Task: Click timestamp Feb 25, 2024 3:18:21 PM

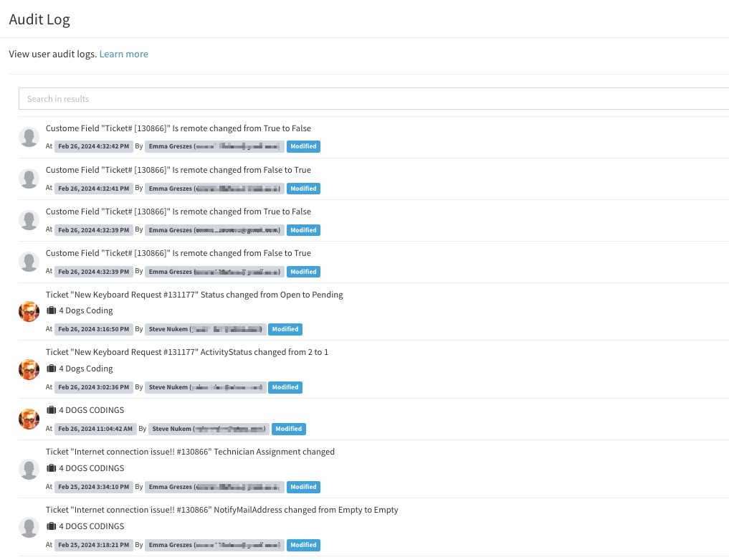Action: point(94,545)
